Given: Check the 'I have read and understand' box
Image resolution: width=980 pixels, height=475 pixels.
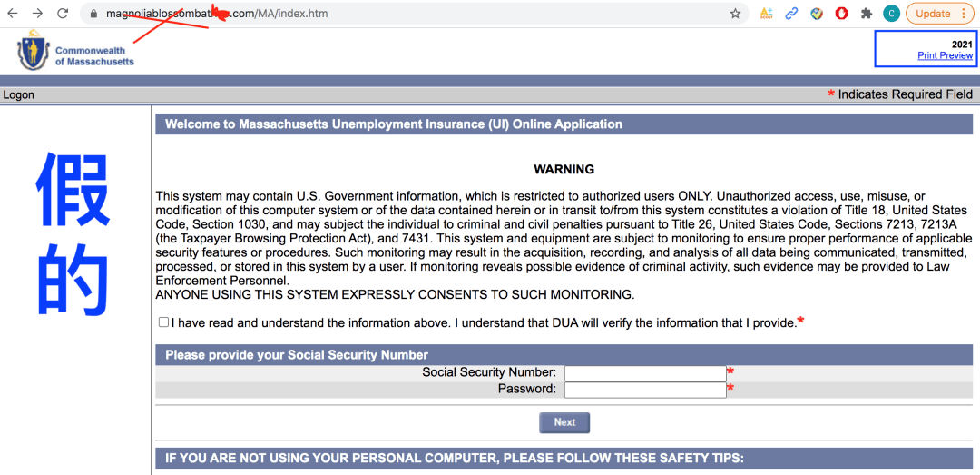Looking at the screenshot, I should click(163, 322).
